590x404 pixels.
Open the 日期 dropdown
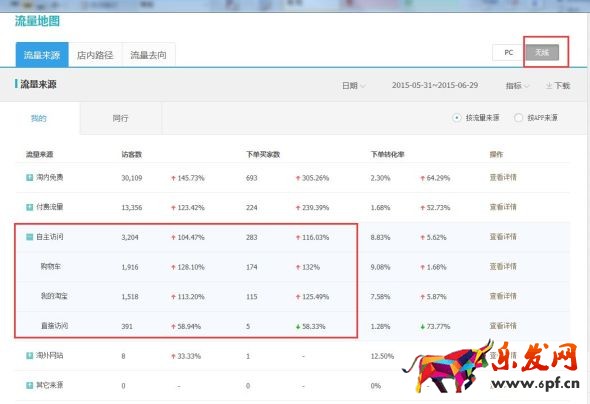tap(353, 86)
